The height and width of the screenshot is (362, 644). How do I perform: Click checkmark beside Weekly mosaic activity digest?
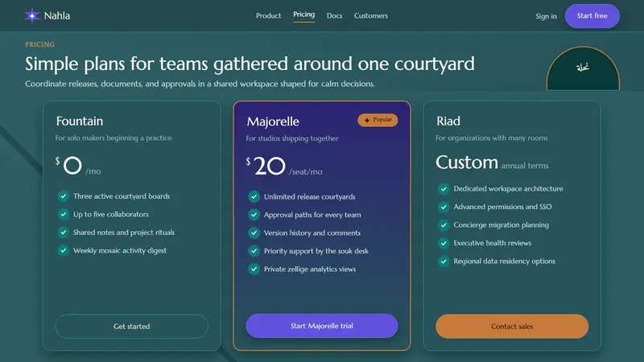click(64, 250)
